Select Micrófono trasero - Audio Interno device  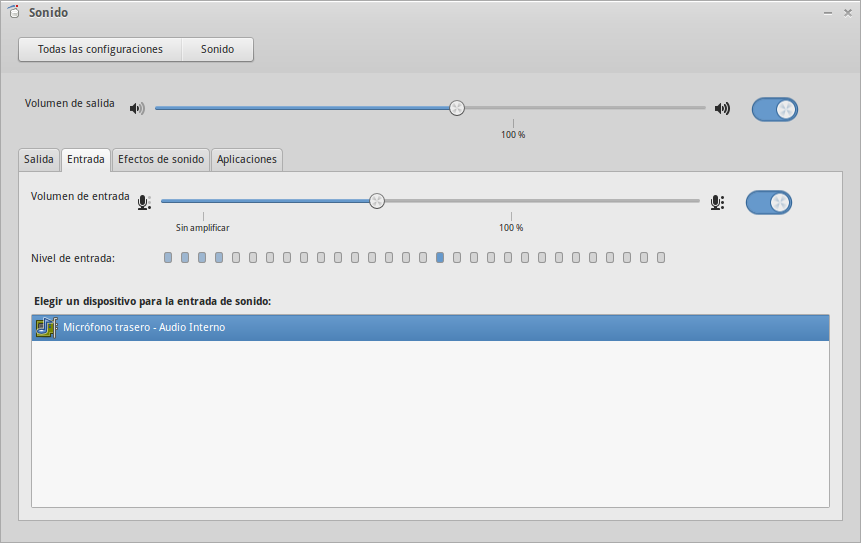(430, 327)
